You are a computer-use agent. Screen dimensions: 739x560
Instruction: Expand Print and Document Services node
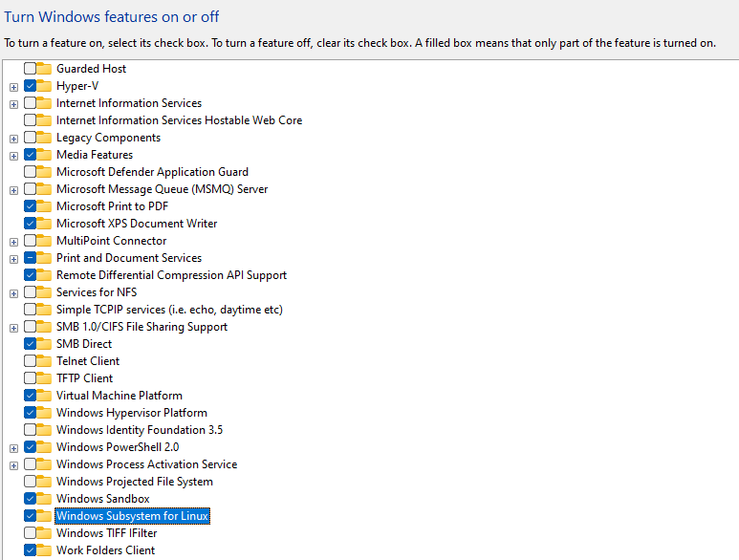[x=13, y=259]
